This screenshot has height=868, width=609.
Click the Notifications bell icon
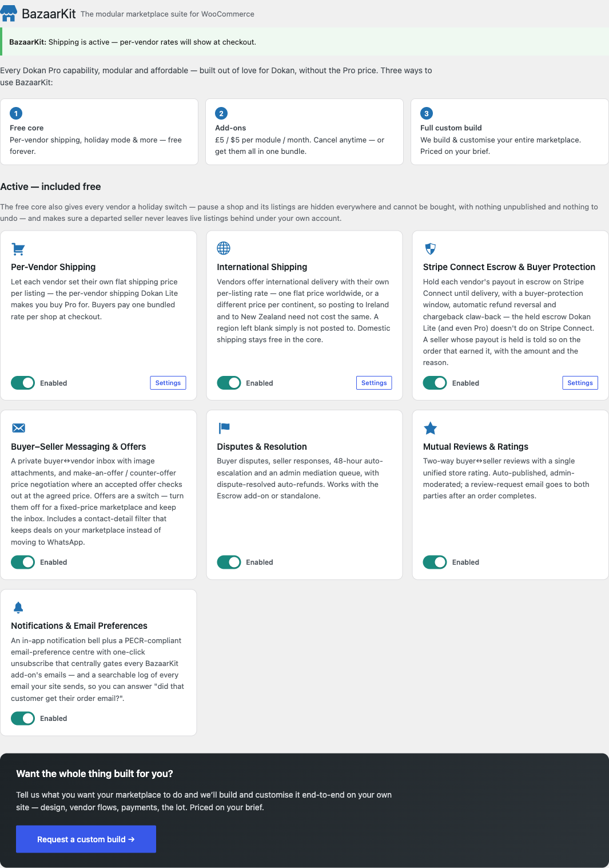tap(18, 607)
